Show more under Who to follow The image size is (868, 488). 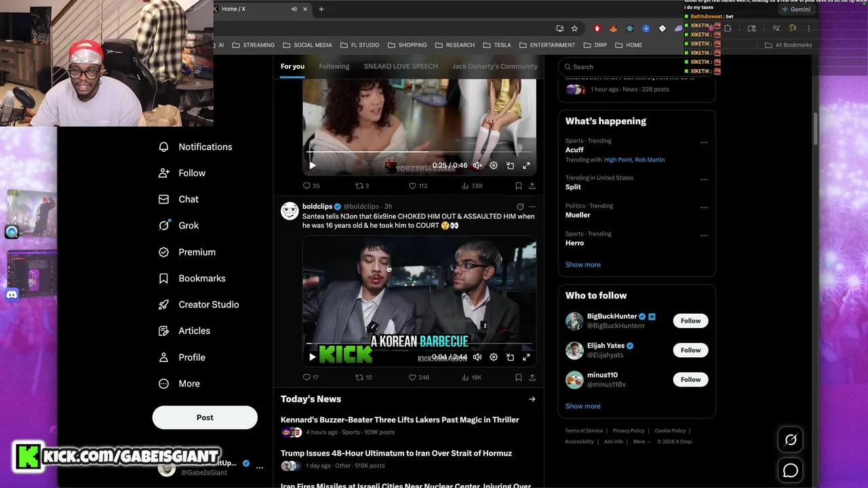tap(583, 407)
